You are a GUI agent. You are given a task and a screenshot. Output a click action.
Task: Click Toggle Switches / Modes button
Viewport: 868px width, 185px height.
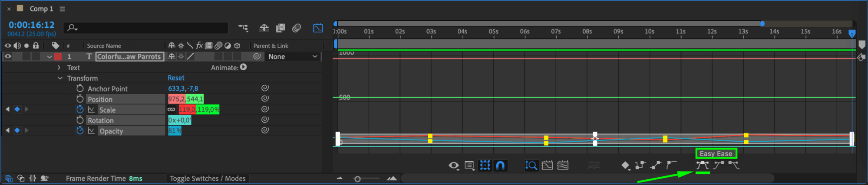(208, 179)
